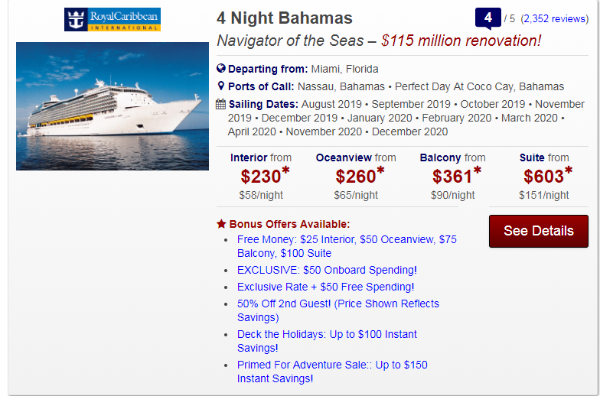Open the Exclusive Rate + $50 Free Spending link
The width and height of the screenshot is (600, 396).
pos(326,287)
